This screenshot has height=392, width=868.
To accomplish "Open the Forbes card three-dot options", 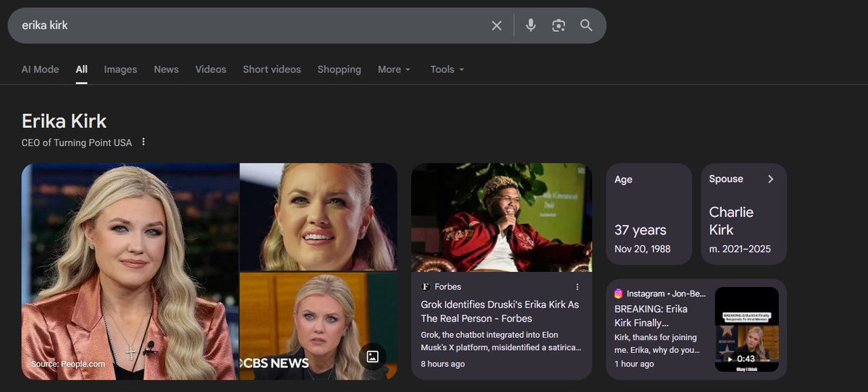I will point(578,286).
